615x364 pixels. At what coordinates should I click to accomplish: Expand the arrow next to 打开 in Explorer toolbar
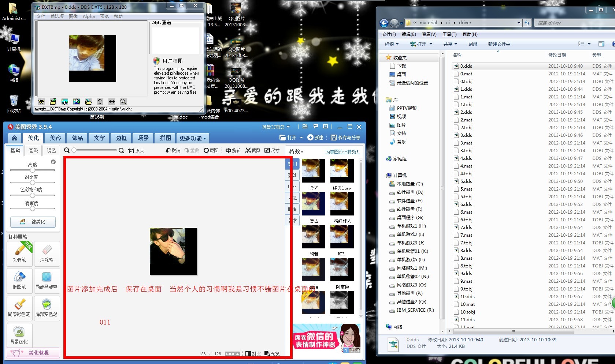coord(431,44)
